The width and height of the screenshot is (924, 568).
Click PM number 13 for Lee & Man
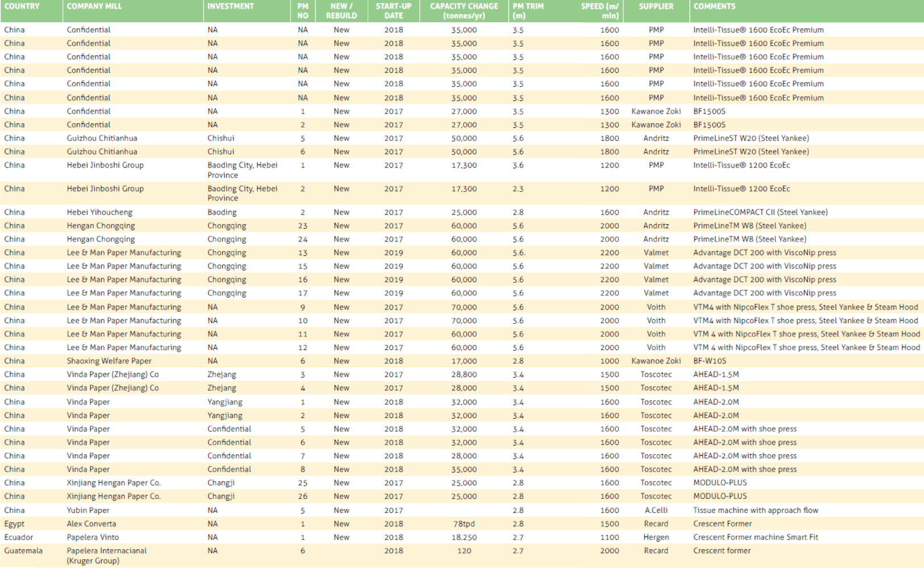(x=303, y=253)
